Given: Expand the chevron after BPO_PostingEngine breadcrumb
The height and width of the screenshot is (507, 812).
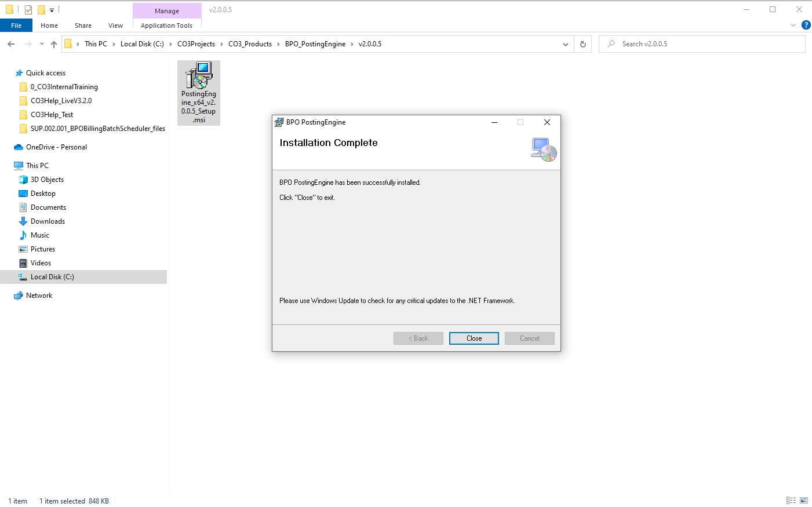Looking at the screenshot, I should pos(352,44).
